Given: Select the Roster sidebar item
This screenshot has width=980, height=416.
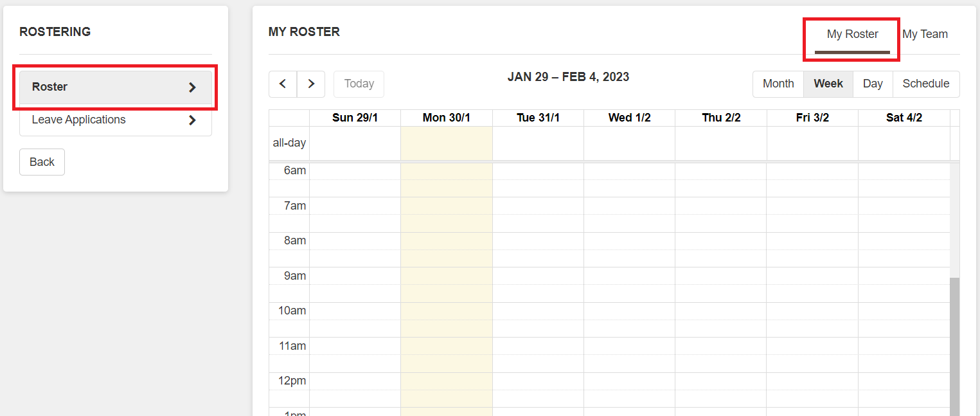Looking at the screenshot, I should 50,87.
